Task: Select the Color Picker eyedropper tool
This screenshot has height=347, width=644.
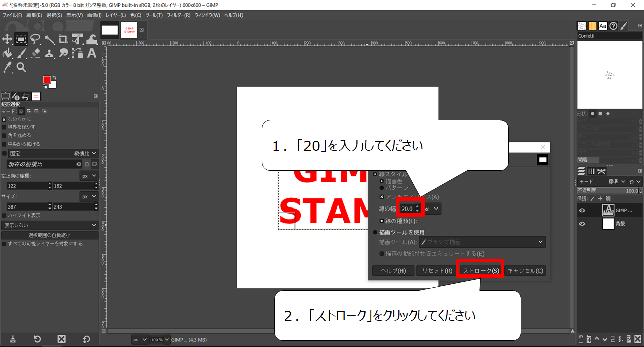Action: (x=7, y=67)
